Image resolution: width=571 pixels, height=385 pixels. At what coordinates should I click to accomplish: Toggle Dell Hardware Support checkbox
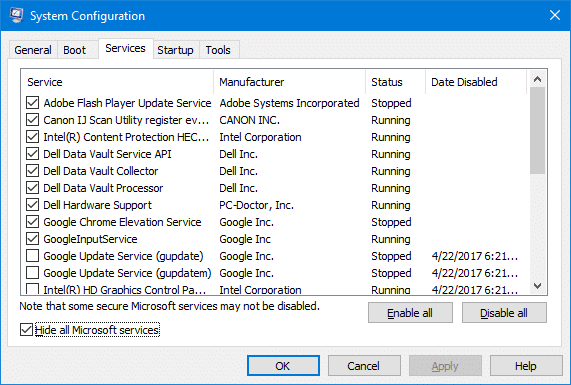tap(32, 205)
